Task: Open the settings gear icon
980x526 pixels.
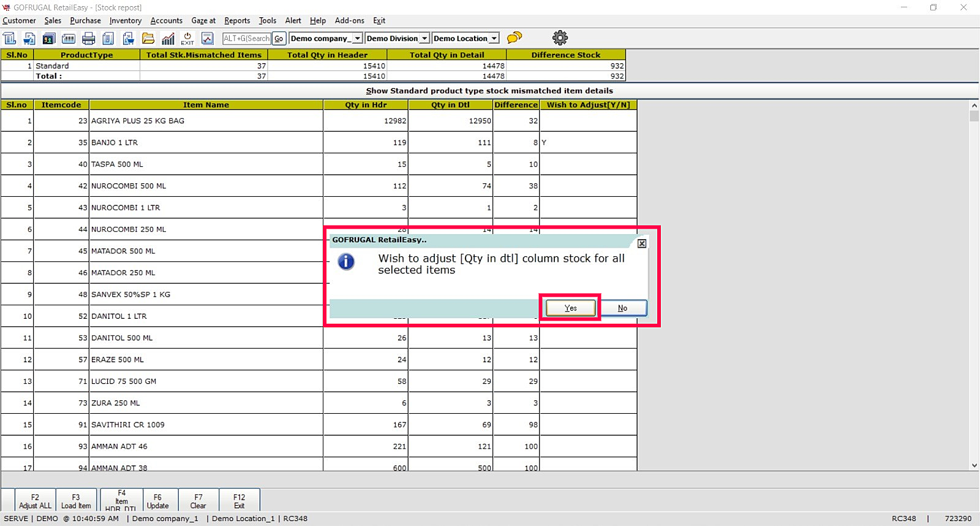Action: pos(560,38)
